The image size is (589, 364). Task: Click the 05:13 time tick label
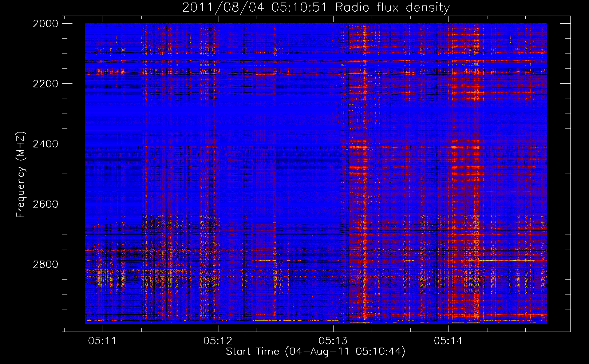click(333, 341)
